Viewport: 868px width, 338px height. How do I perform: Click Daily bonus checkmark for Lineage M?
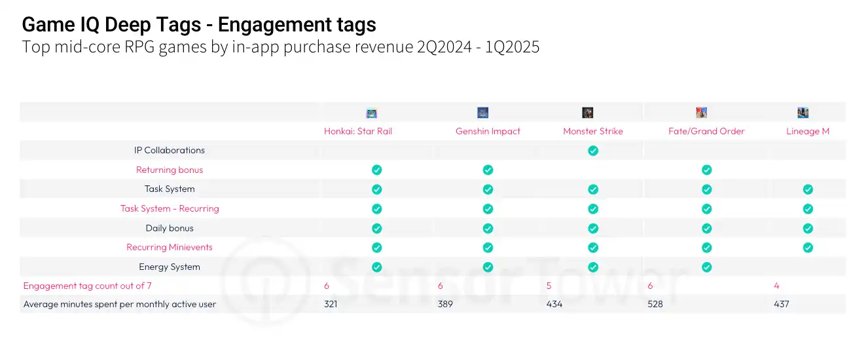[808, 229]
